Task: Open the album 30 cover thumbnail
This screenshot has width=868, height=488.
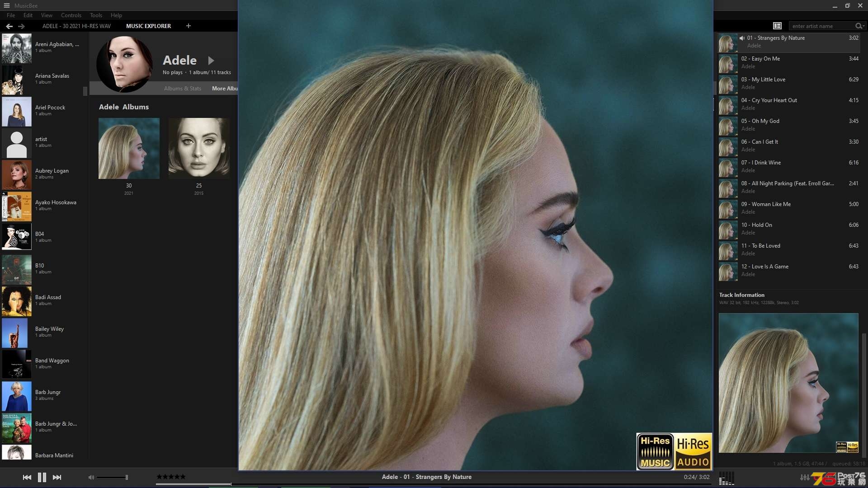Action: click(x=129, y=148)
